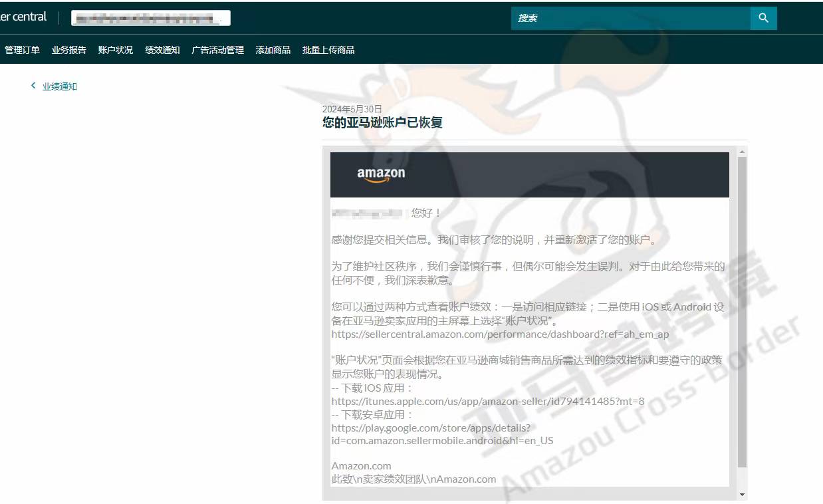Open the blurred marketplace selector box

coord(151,19)
